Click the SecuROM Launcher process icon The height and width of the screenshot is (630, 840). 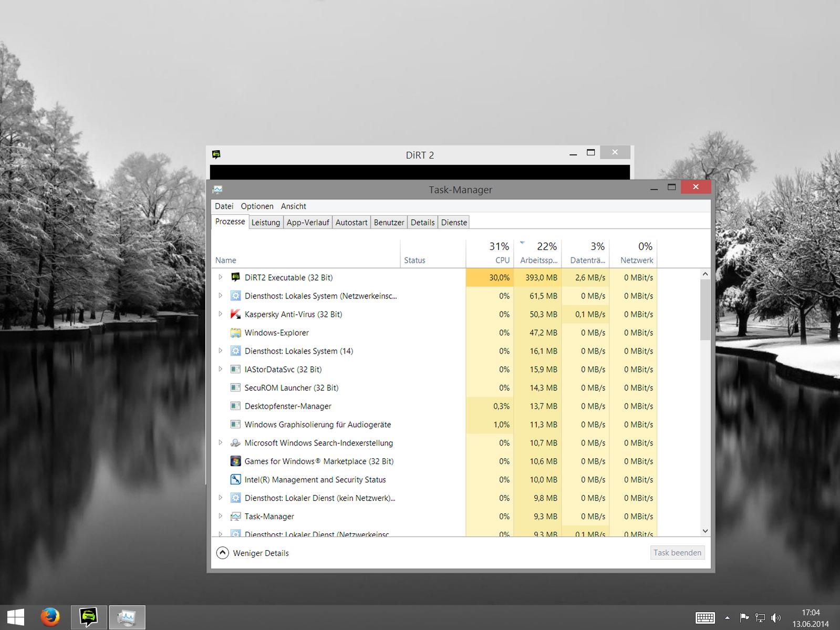[235, 388]
